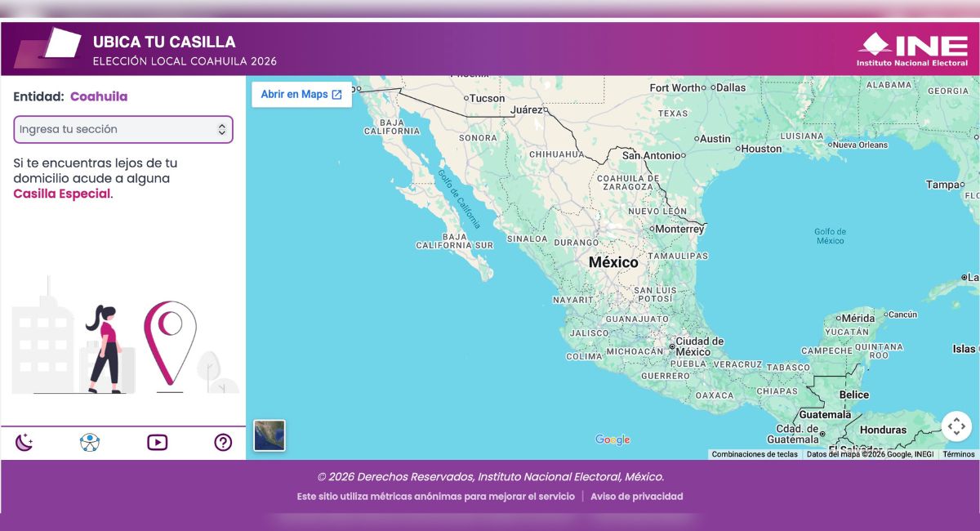Click the anonymous metrics notice text

tap(436, 496)
